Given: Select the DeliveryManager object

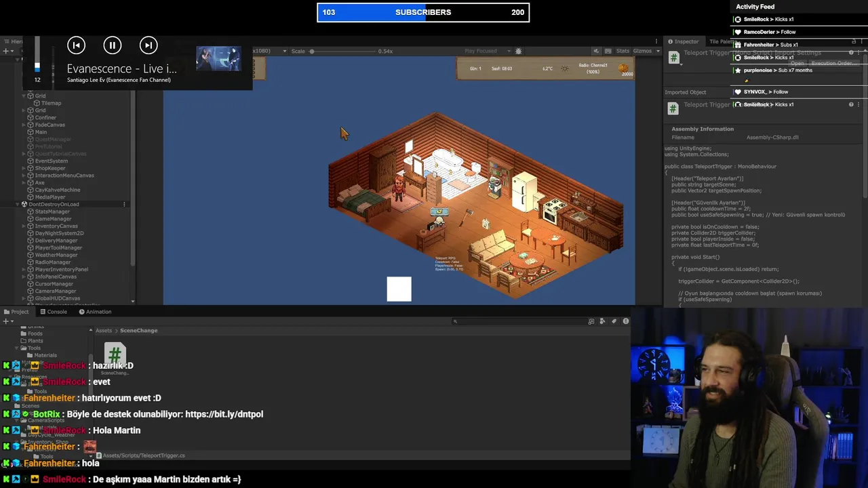Looking at the screenshot, I should tap(56, 241).
